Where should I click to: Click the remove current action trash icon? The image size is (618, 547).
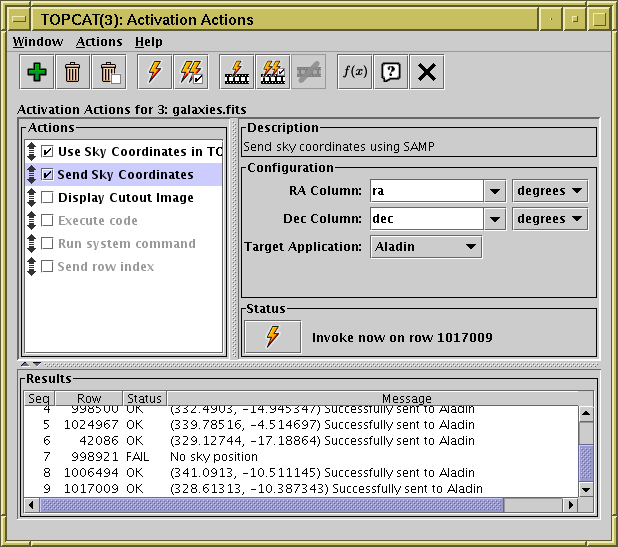pyautogui.click(x=73, y=73)
